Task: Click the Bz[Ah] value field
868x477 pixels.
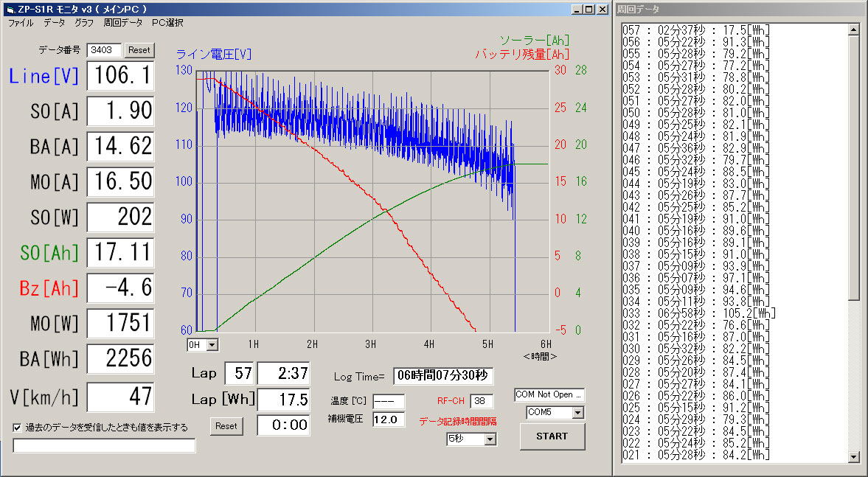Action: click(x=120, y=288)
